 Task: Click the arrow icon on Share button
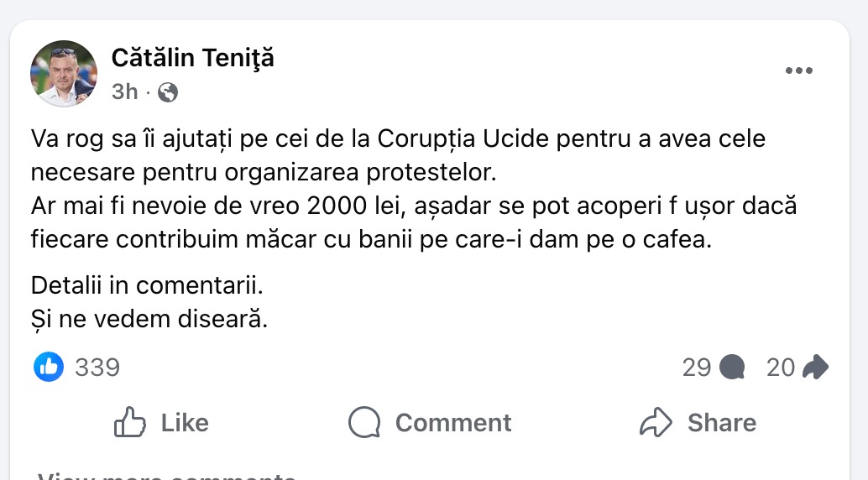coord(656,422)
